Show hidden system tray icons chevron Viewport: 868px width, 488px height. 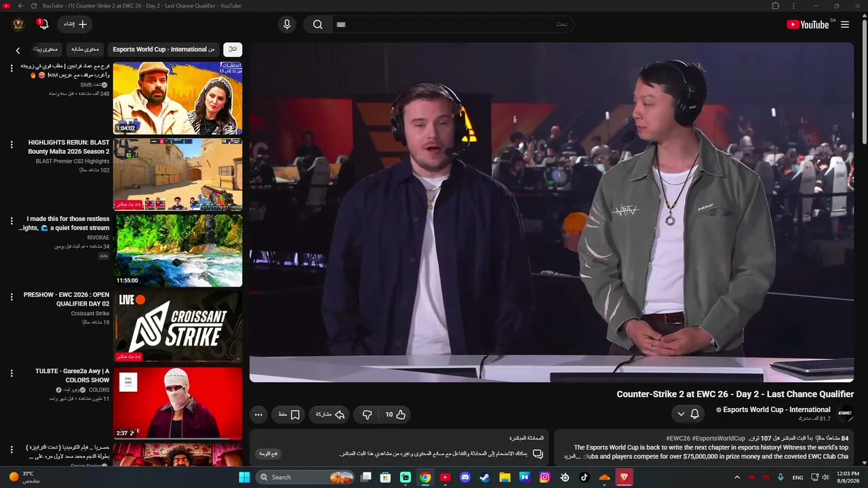click(737, 477)
